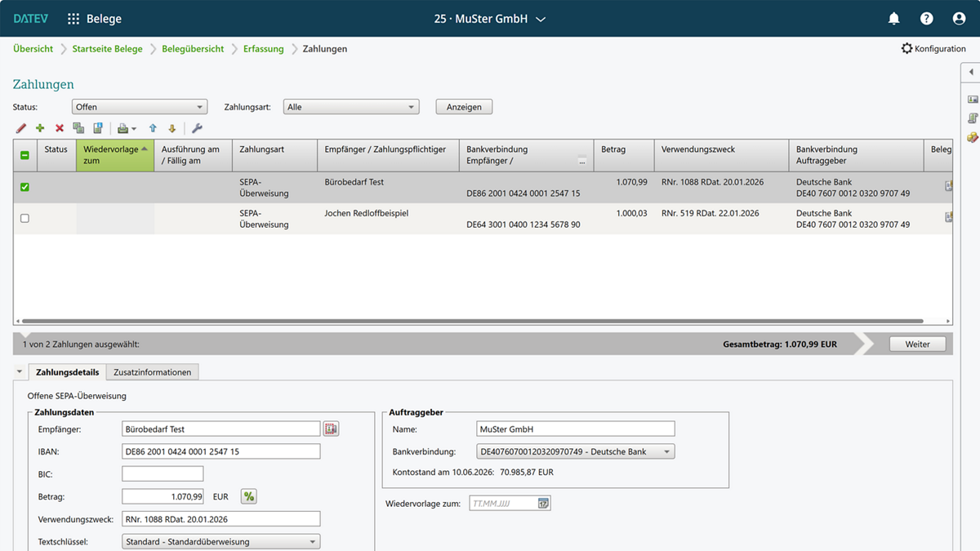Move the selected row up using blue arrow
Image resolution: width=980 pixels, height=551 pixels.
tap(153, 128)
